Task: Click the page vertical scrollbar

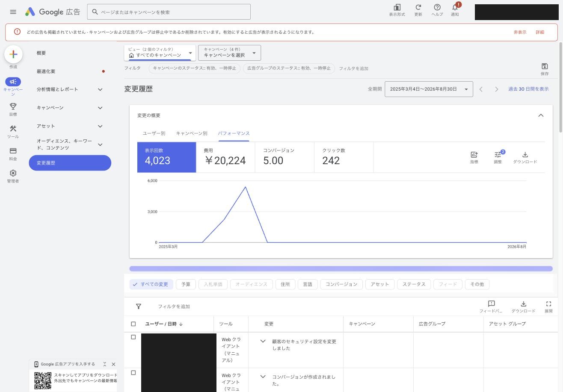Action: pyautogui.click(x=560, y=87)
